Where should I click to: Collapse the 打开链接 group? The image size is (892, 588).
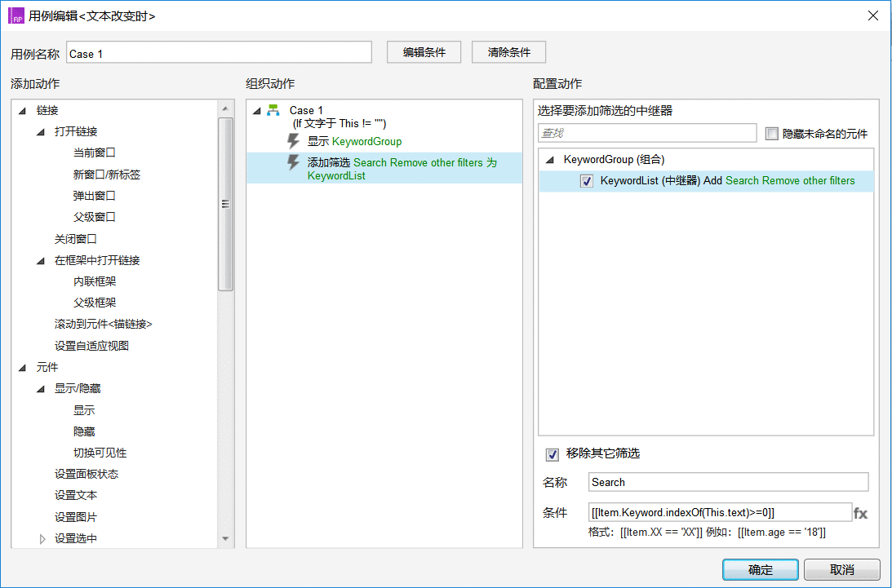[x=40, y=132]
